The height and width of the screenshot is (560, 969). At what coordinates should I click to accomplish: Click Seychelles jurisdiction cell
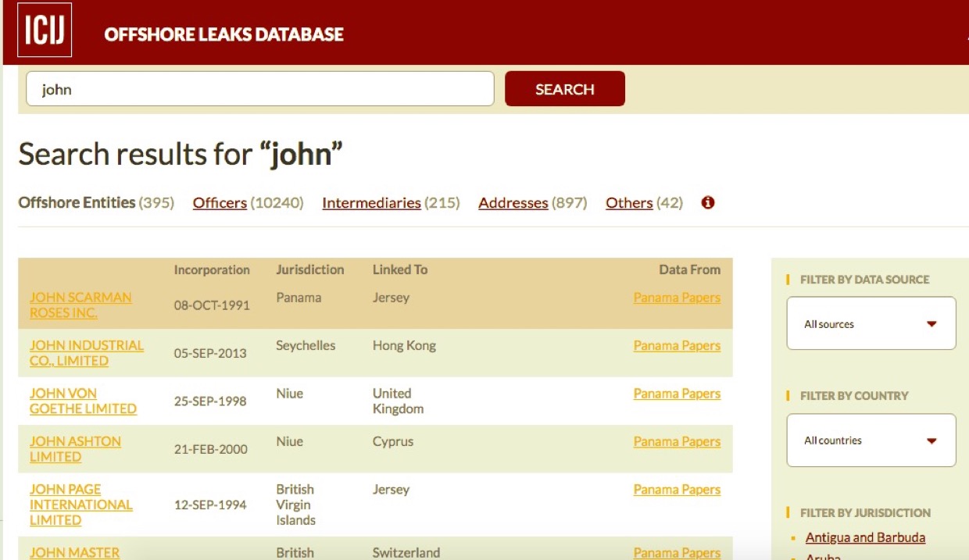306,345
